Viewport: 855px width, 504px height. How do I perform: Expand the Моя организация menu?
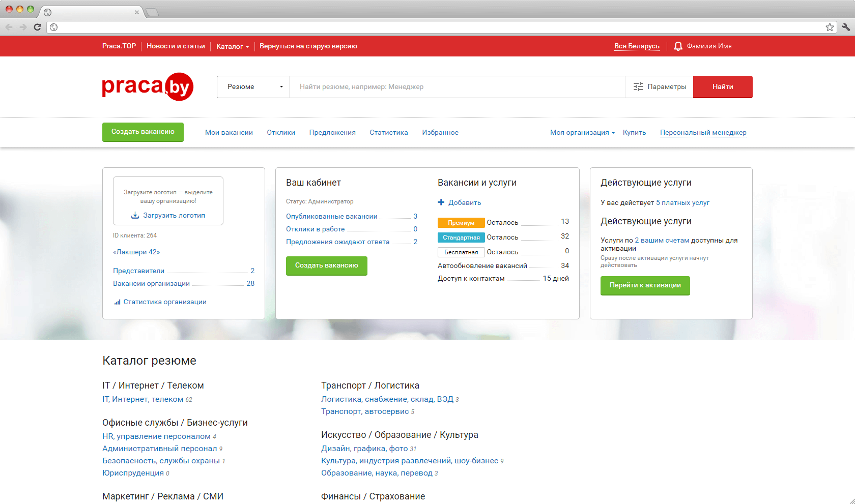click(x=582, y=133)
